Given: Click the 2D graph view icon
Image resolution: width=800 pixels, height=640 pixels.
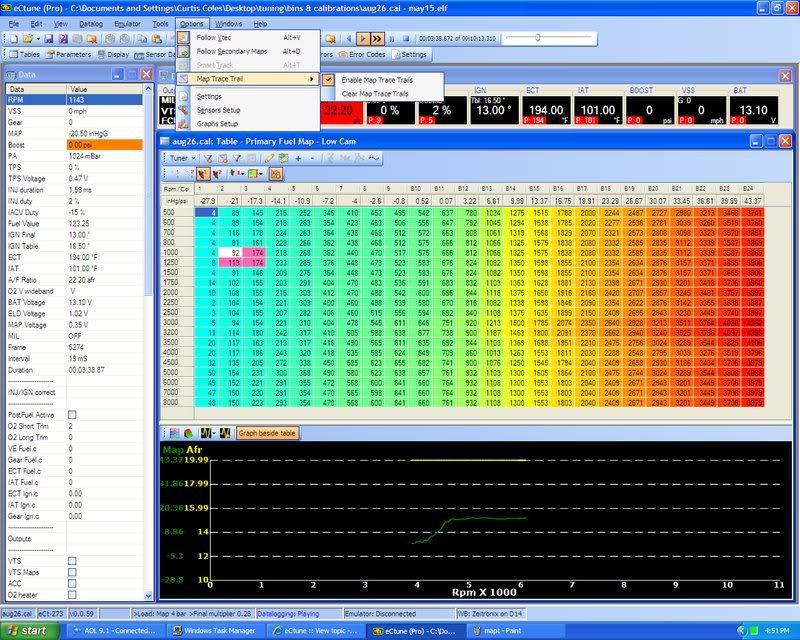Looking at the screenshot, I should (x=175, y=433).
